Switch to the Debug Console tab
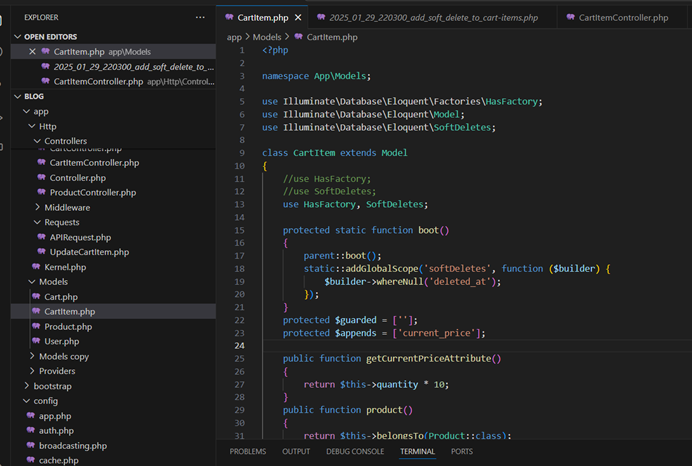692x466 pixels. pyautogui.click(x=354, y=451)
